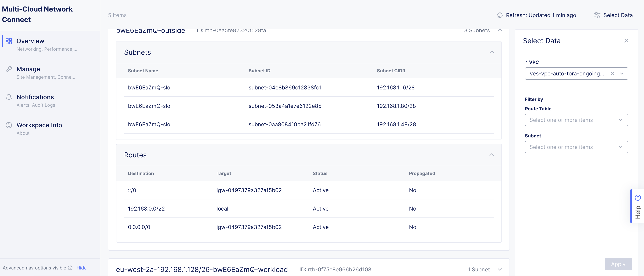Open the Help flyout tab

638,206
